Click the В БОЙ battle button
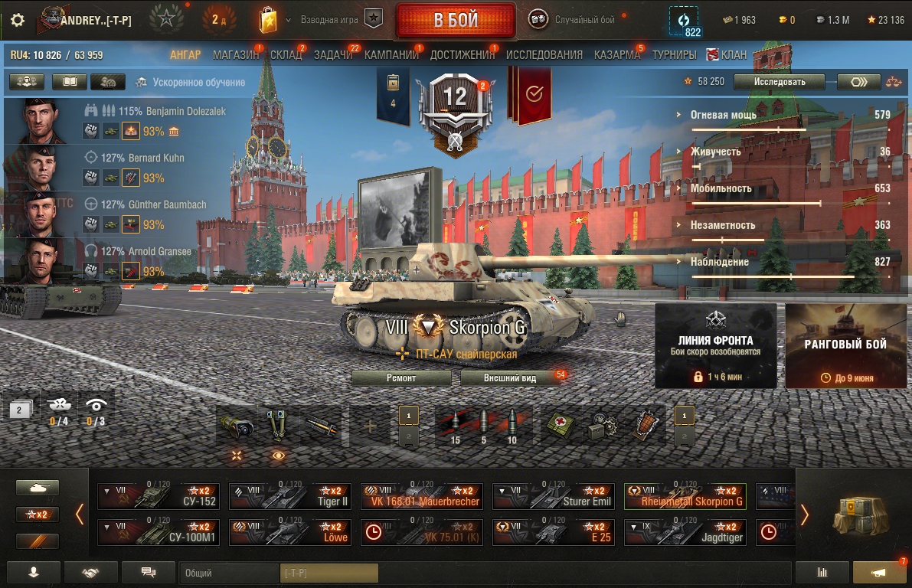This screenshot has width=912, height=588. (456, 21)
